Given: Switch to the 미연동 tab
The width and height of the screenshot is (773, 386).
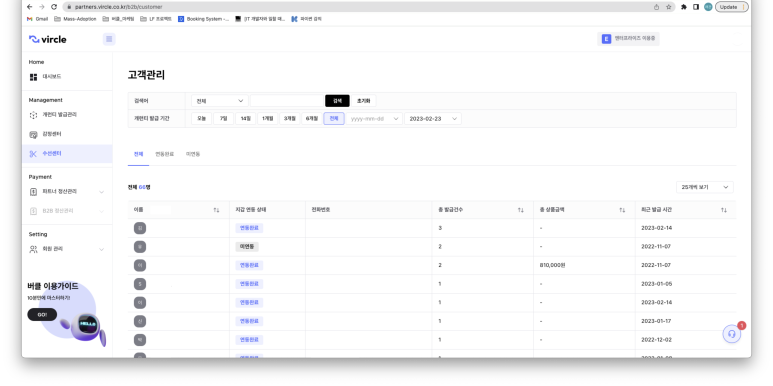Looking at the screenshot, I should pyautogui.click(x=193, y=154).
